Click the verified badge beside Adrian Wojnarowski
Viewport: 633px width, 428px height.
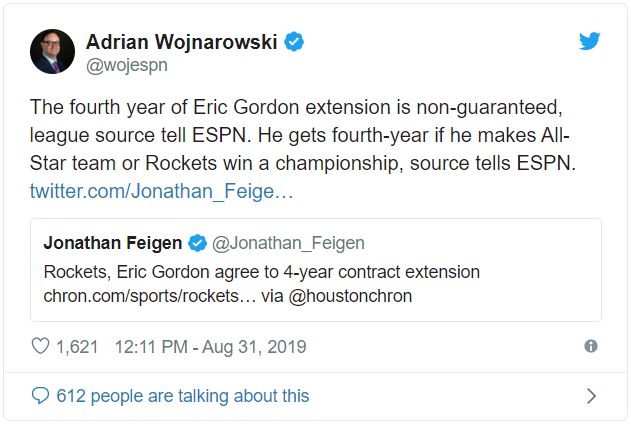[295, 42]
